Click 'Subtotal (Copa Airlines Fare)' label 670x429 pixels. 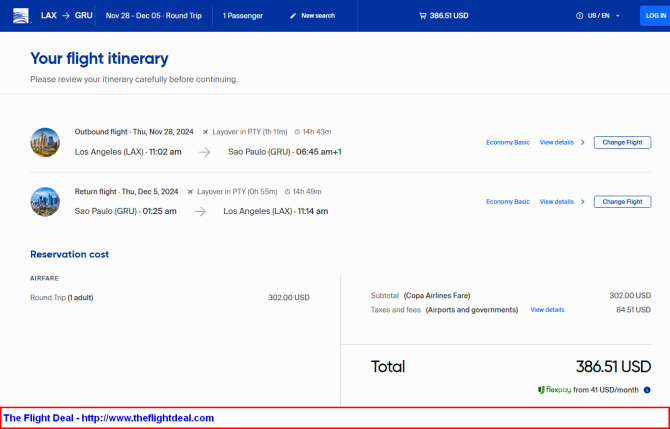[x=420, y=296]
